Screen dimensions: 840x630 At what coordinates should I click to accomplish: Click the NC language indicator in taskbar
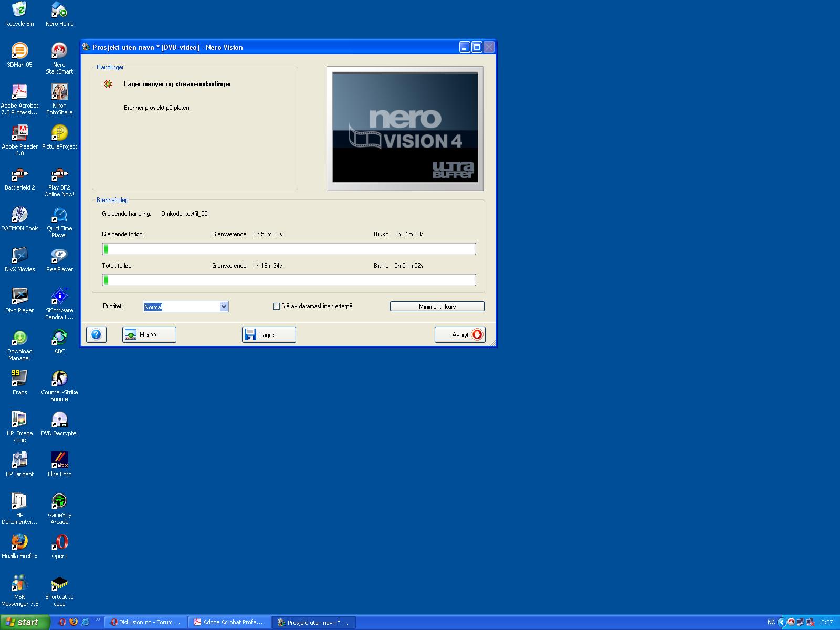tap(771, 622)
